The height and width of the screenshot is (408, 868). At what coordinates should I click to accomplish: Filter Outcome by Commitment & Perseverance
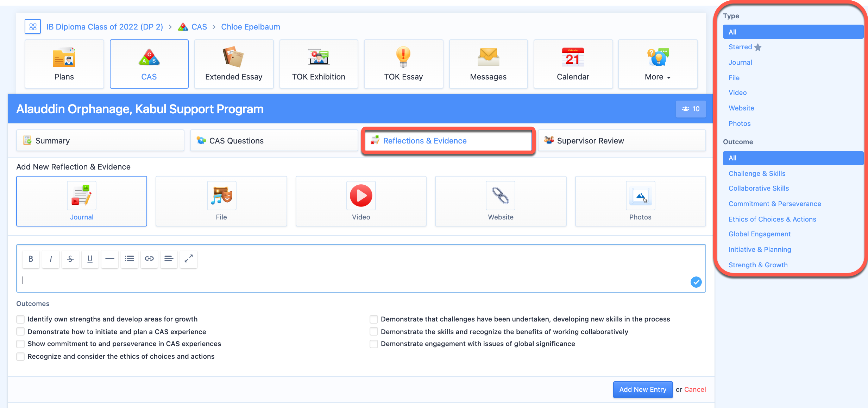pos(775,204)
